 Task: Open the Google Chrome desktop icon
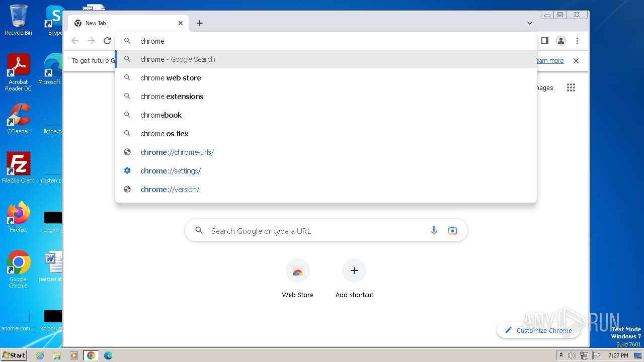point(18,269)
